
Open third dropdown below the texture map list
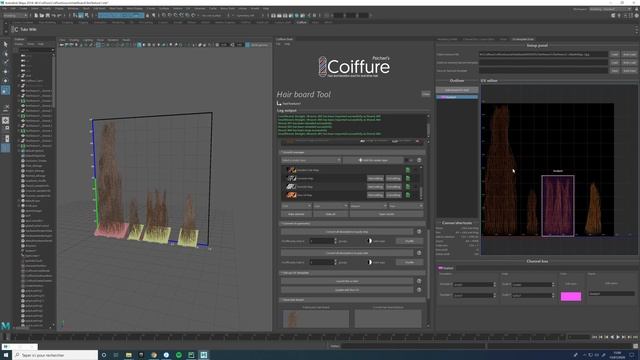[368, 206]
